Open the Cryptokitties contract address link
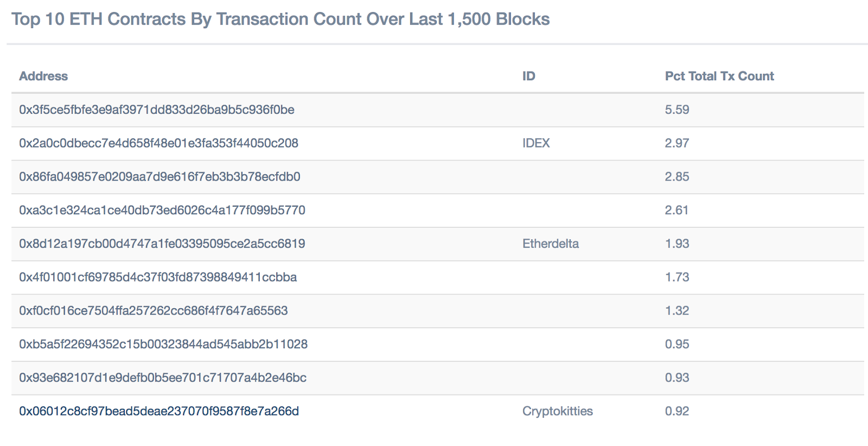 [x=159, y=411]
